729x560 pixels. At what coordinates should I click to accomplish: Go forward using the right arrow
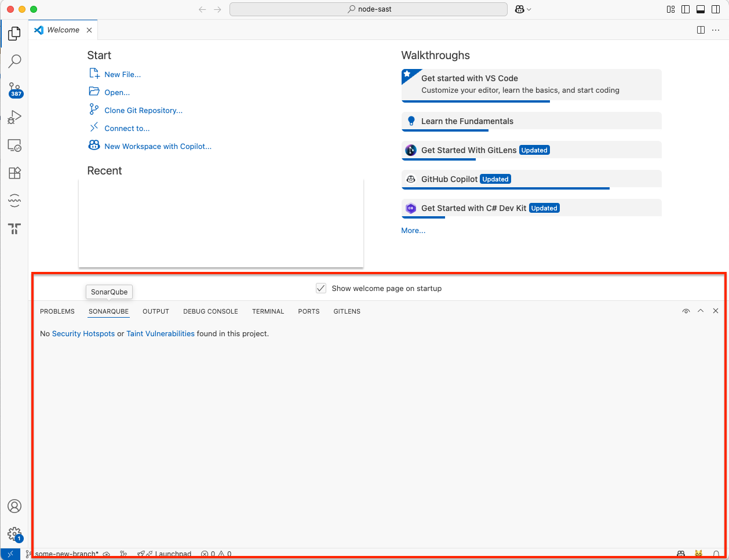[217, 9]
